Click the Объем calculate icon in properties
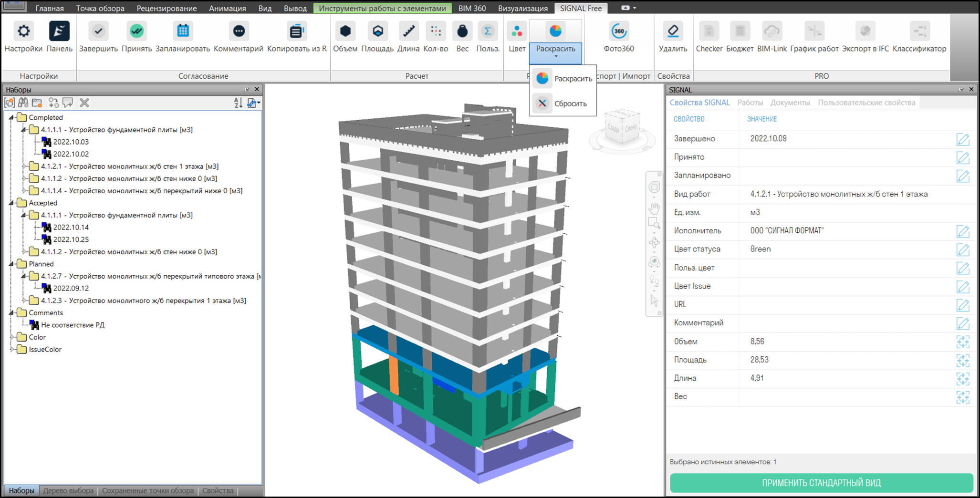The width and height of the screenshot is (980, 498). [x=963, y=342]
